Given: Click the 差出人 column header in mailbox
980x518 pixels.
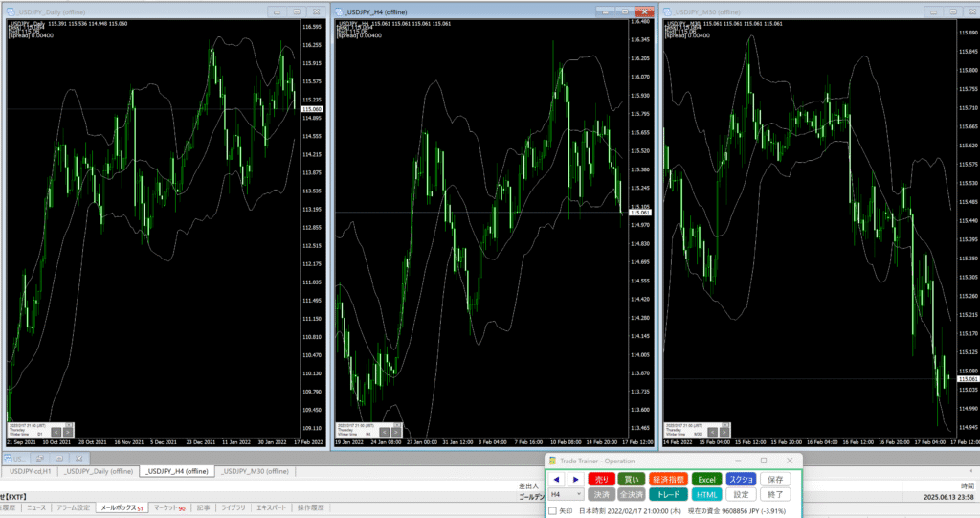Looking at the screenshot, I should point(528,485).
